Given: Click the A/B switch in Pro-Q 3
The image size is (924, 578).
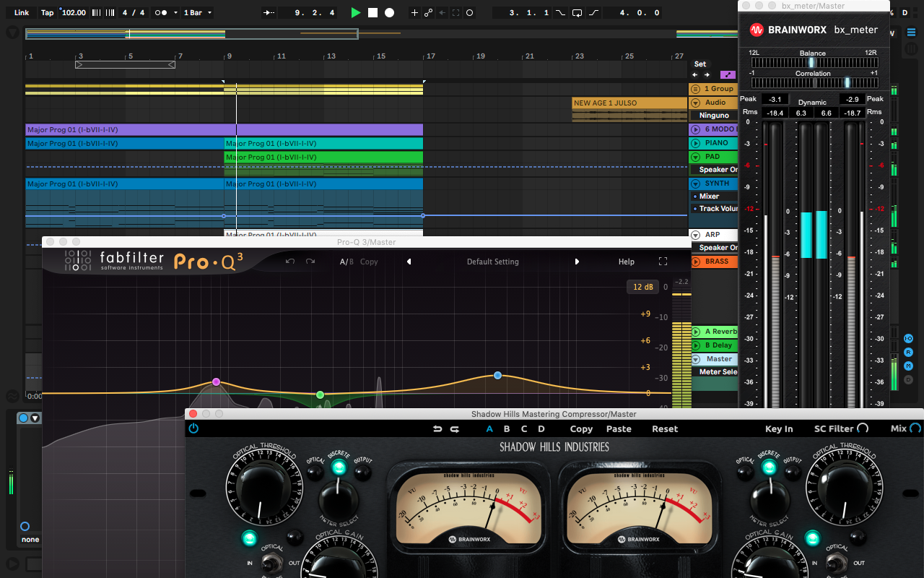Looking at the screenshot, I should [346, 262].
